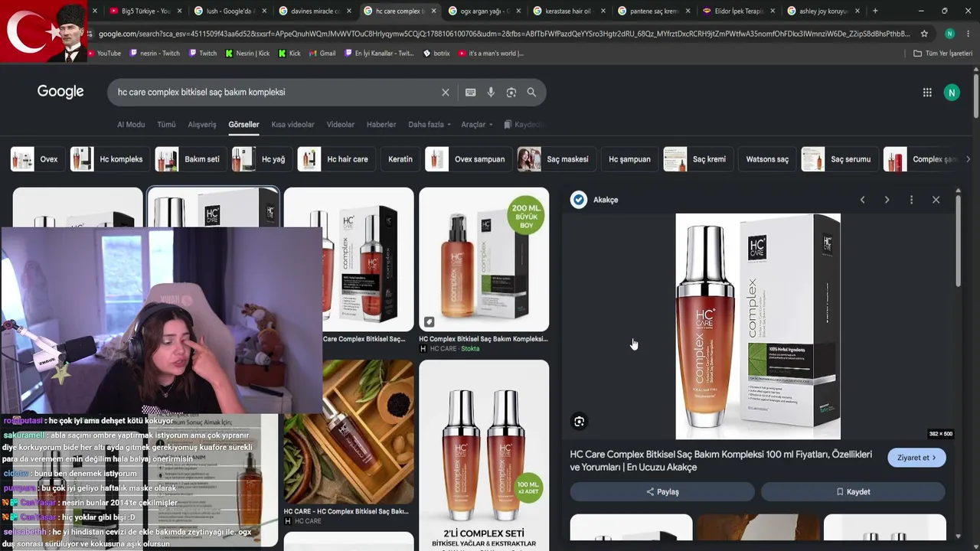The height and width of the screenshot is (551, 980).
Task: Switch to the kerastase hair oil browser tab
Action: [570, 11]
